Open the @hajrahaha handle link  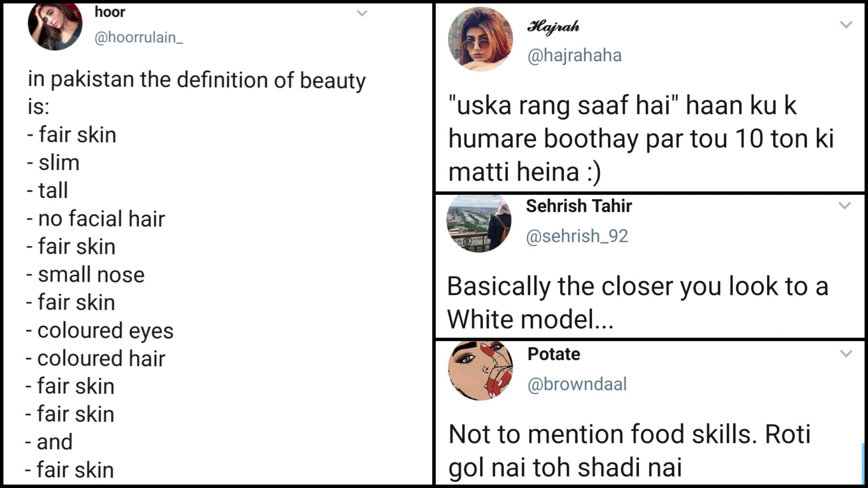point(574,56)
